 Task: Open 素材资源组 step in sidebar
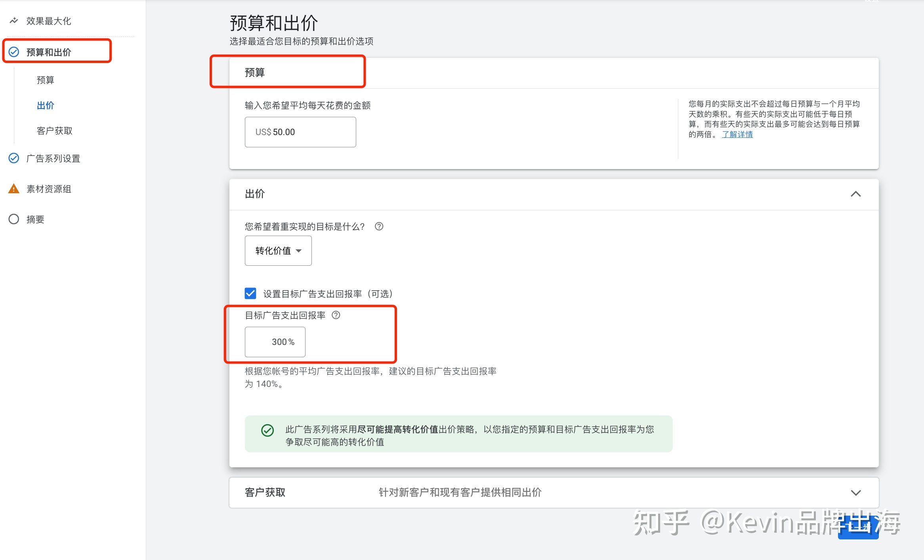49,189
